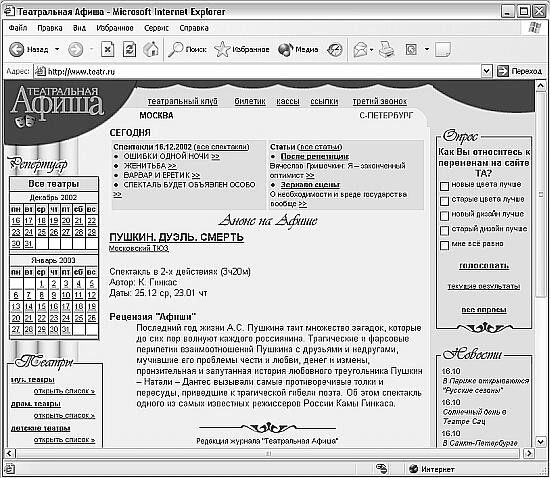This screenshot has width=550, height=478.
Task: Select January date 23 in calendar
Action: coord(54,318)
